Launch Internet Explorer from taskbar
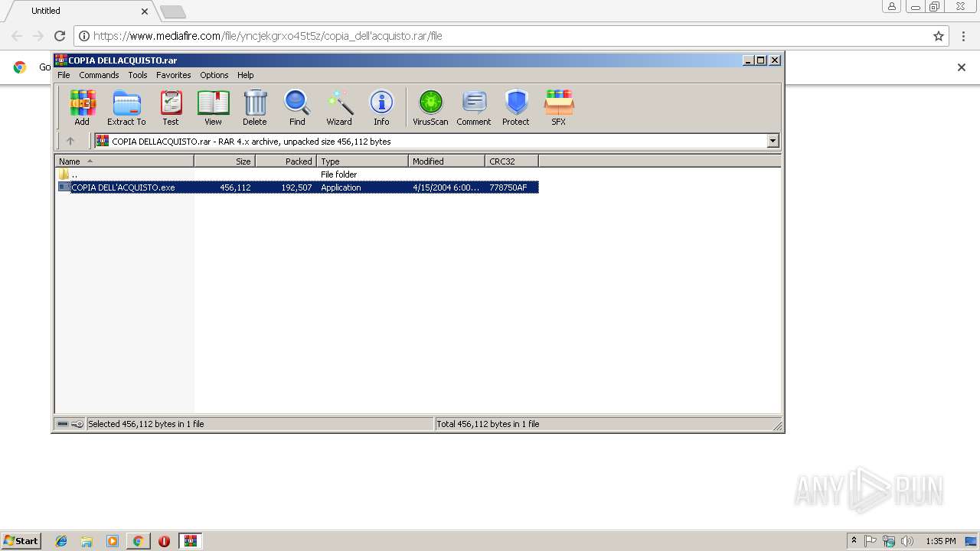 point(61,541)
